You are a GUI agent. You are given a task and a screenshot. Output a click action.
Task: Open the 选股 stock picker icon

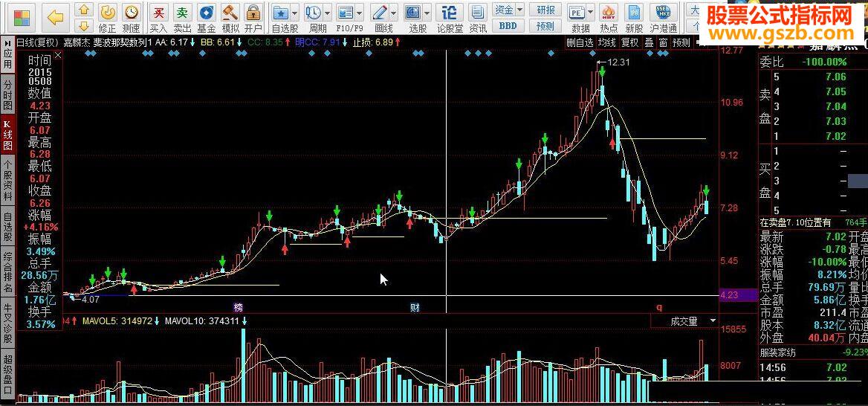[412, 12]
